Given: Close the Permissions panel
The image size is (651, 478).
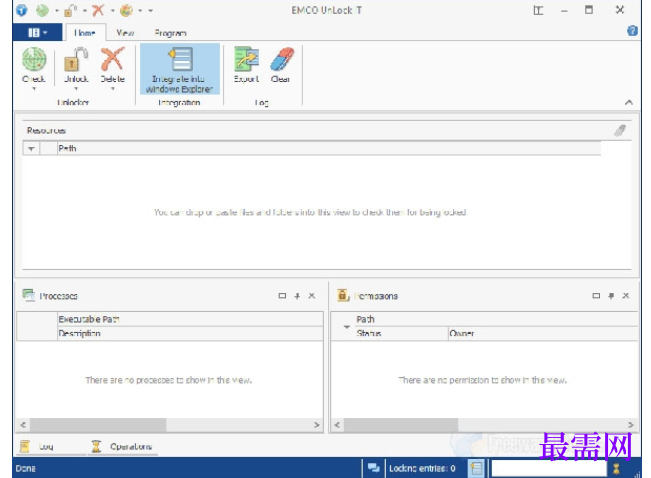Looking at the screenshot, I should tap(626, 296).
